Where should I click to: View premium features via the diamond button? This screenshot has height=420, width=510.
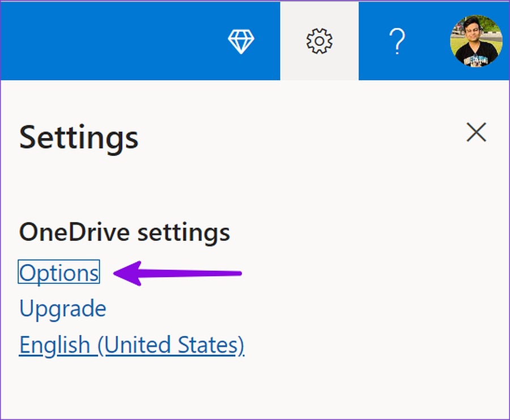[x=241, y=41]
